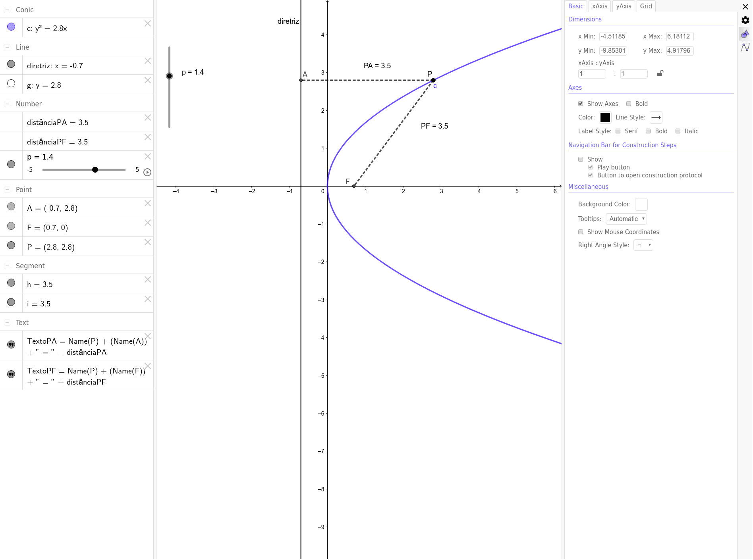The width and height of the screenshot is (753, 560).
Task: Toggle visibility of point P
Action: (11, 245)
